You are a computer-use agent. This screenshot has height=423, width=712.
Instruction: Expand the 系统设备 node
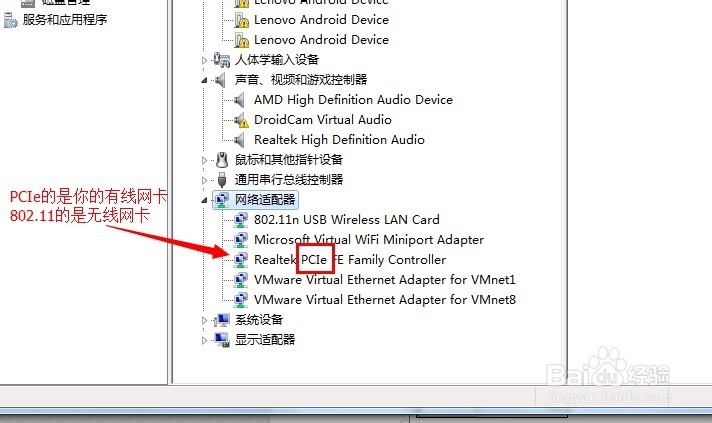(204, 320)
